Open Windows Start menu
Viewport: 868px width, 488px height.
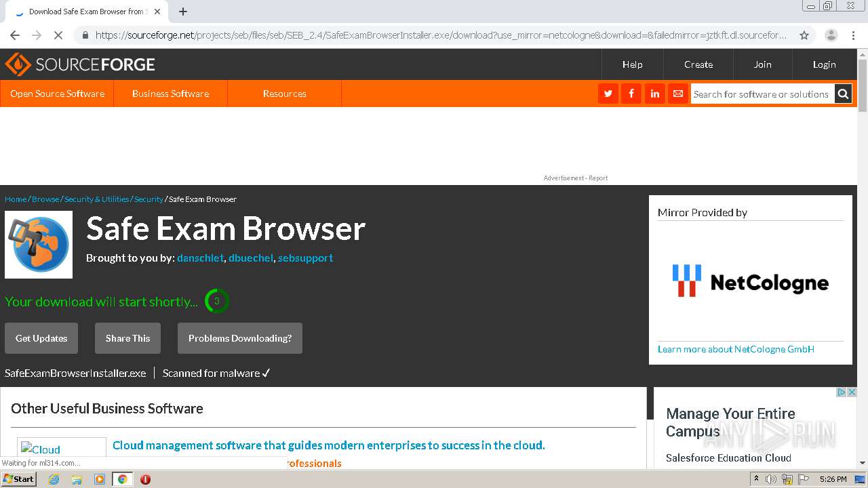click(x=19, y=479)
